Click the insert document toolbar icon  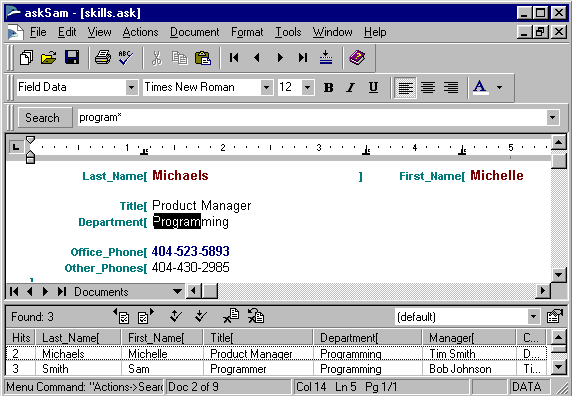click(x=326, y=58)
